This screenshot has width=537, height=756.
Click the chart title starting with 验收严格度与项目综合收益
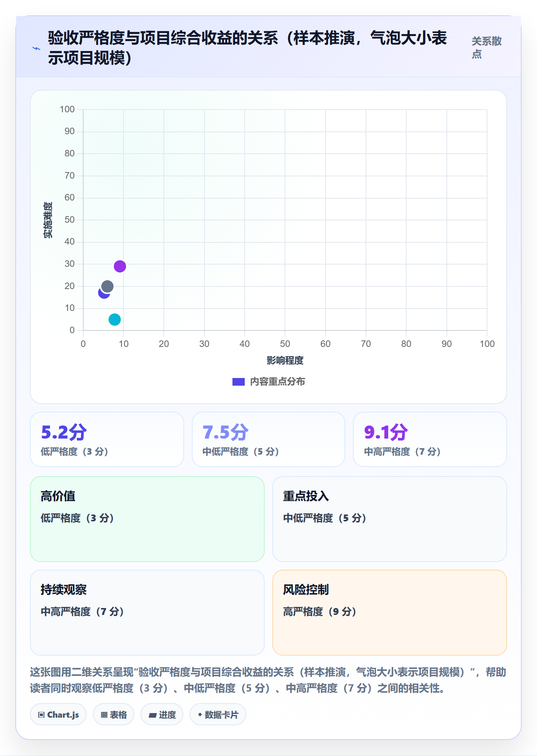click(247, 48)
